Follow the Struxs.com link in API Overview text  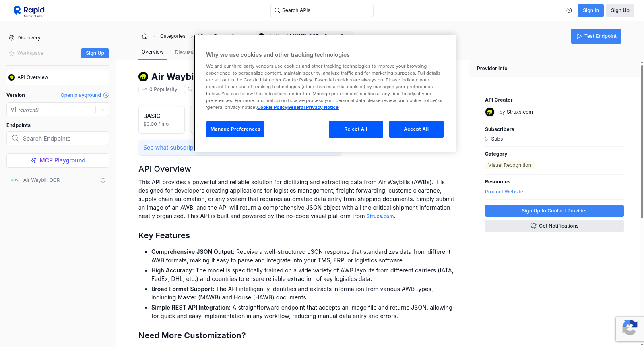click(380, 216)
